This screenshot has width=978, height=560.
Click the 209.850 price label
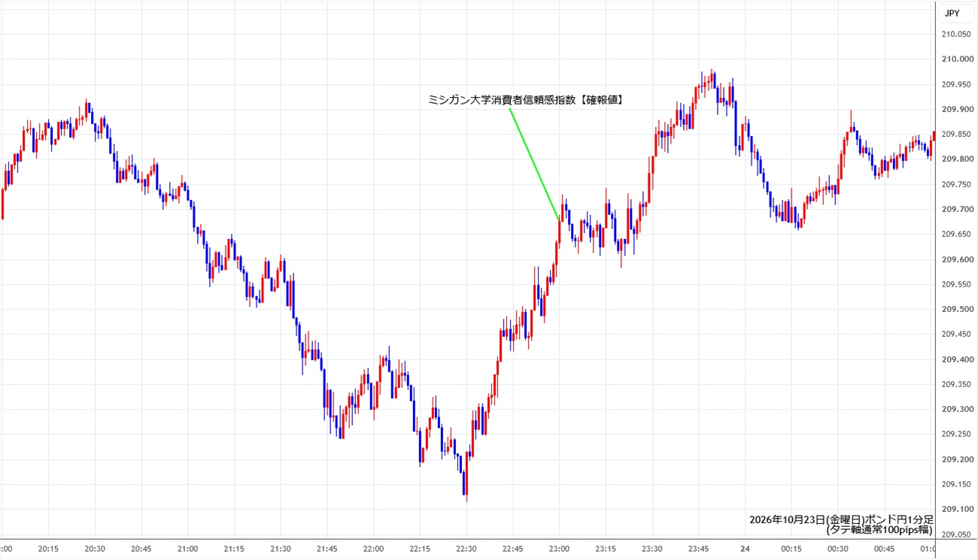955,134
